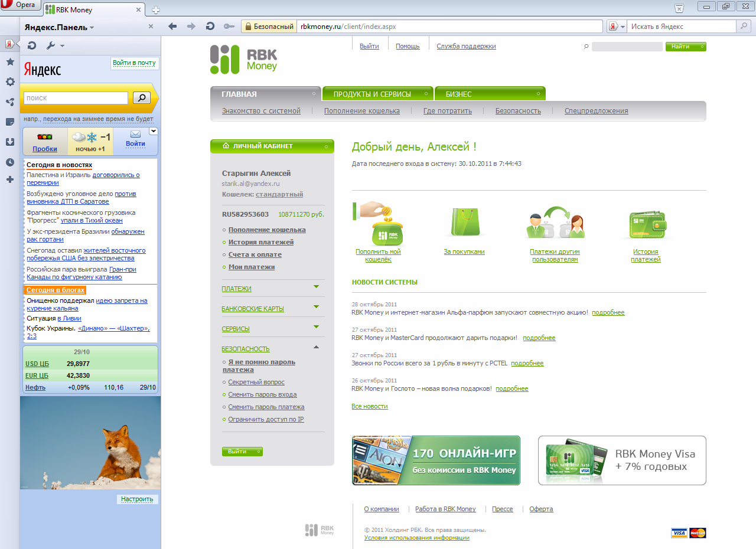
Task: Click the '170 онлайн-игр' banner
Action: coord(436,460)
